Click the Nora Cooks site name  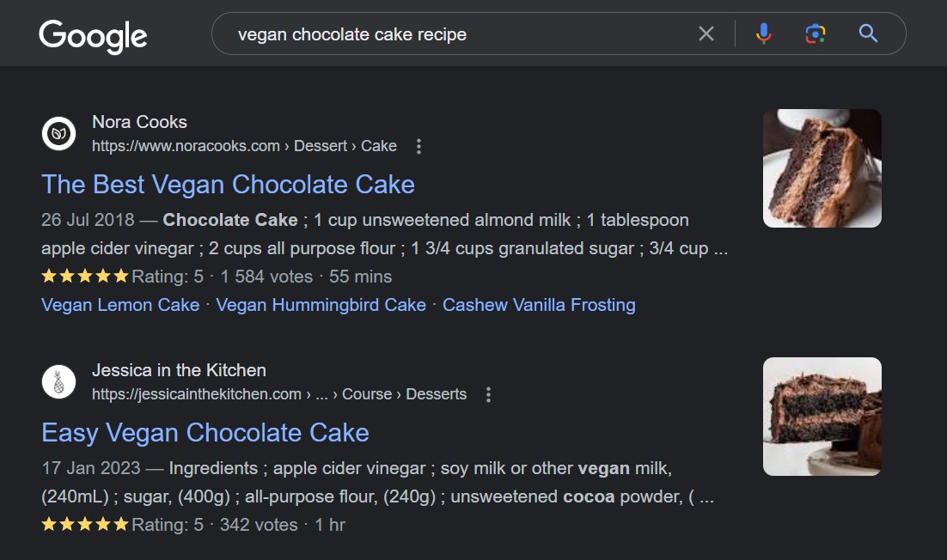(x=139, y=122)
